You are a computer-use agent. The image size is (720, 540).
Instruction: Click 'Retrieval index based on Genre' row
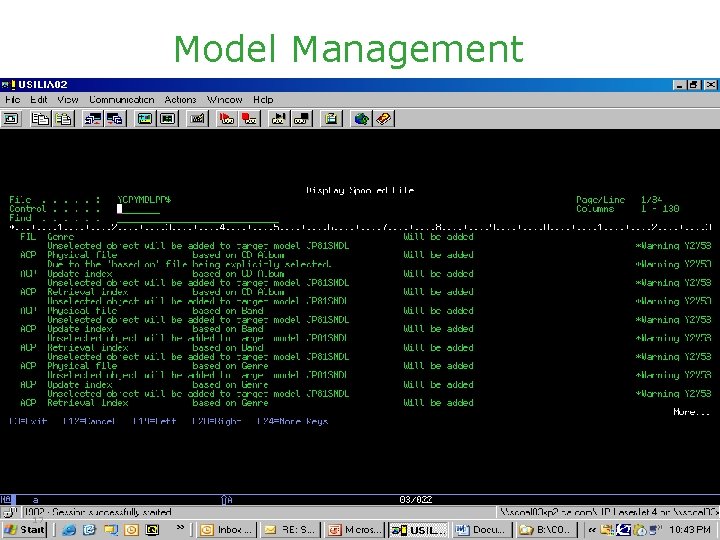pos(247,403)
